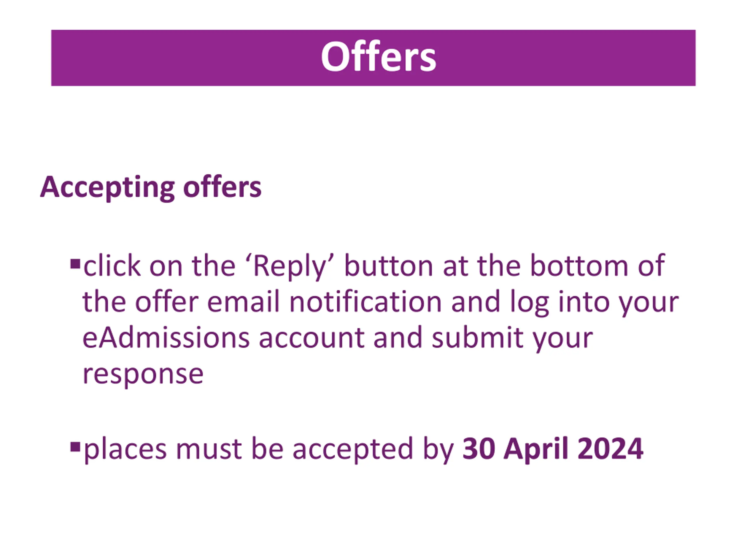Click the word 'offer' before 'email'
The height and width of the screenshot is (560, 747).
tap(167, 302)
